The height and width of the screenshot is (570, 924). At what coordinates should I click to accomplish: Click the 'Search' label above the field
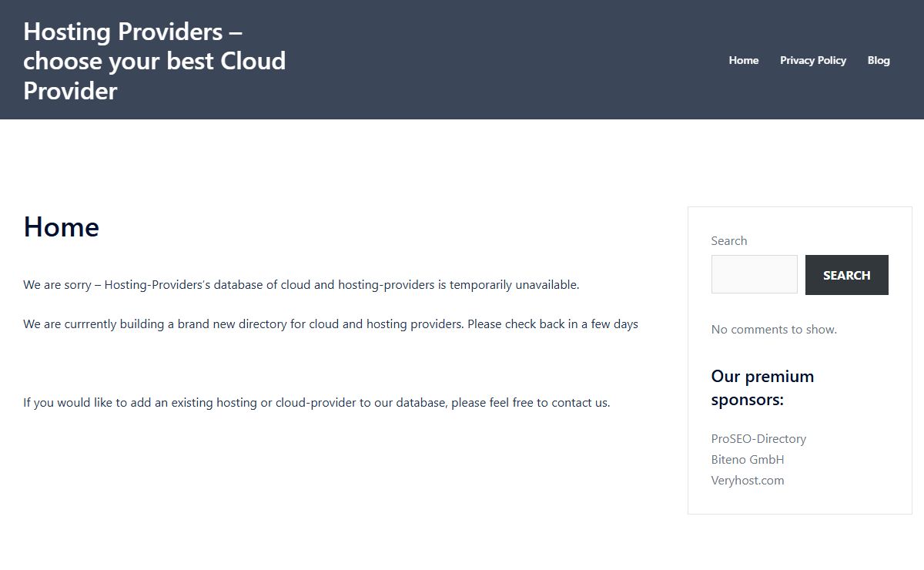coord(729,240)
